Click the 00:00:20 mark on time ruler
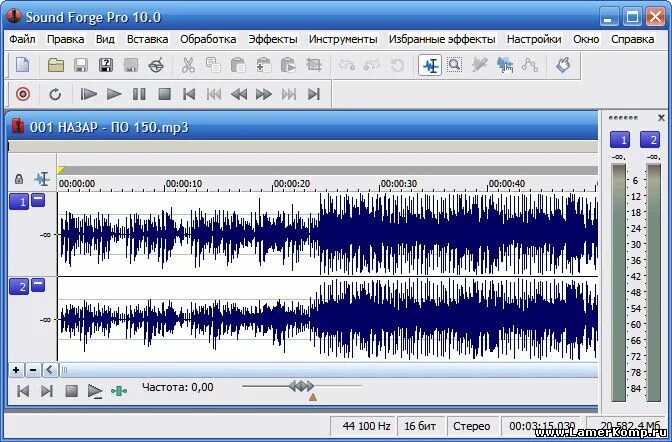 coord(291,183)
